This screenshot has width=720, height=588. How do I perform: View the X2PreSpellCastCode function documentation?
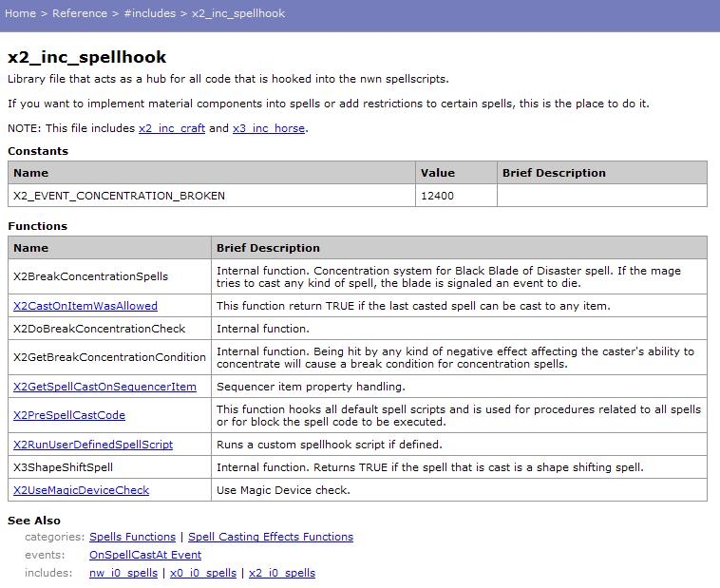[x=69, y=415]
